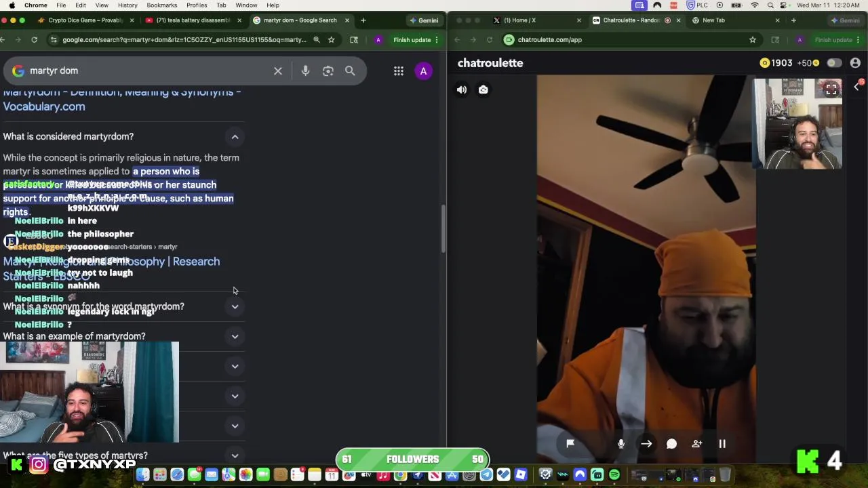This screenshot has height=488, width=868.
Task: Click the Google logo in search bar
Action: pyautogui.click(x=18, y=70)
